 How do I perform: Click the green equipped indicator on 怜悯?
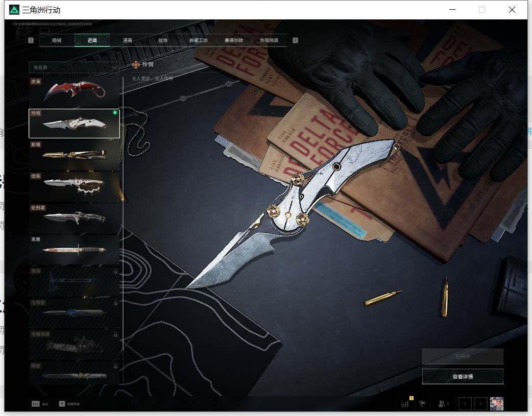pos(115,113)
